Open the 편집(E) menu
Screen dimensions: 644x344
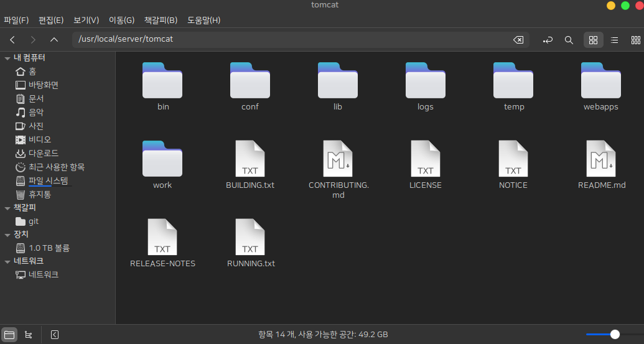point(51,20)
